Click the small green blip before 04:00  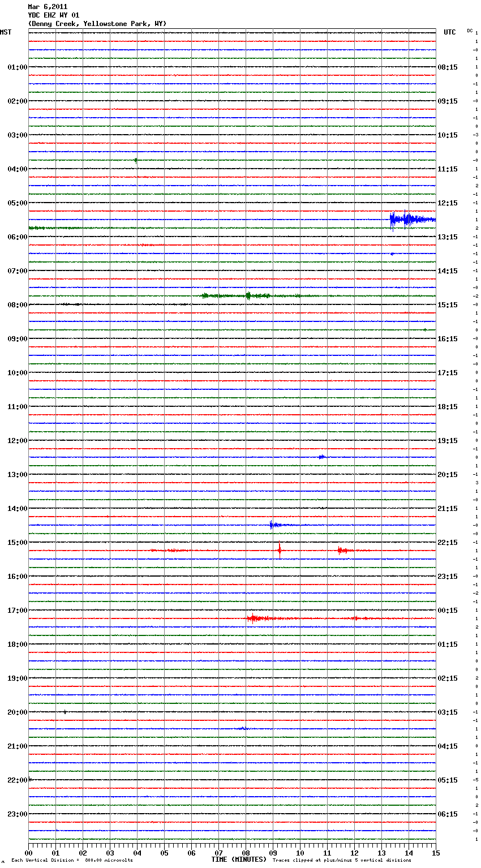(x=136, y=160)
